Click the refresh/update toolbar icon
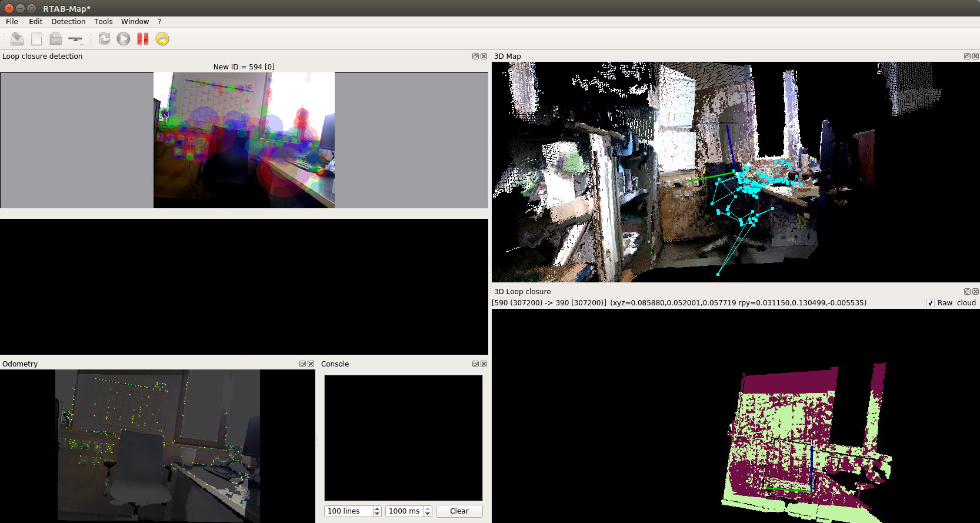 pyautogui.click(x=104, y=39)
